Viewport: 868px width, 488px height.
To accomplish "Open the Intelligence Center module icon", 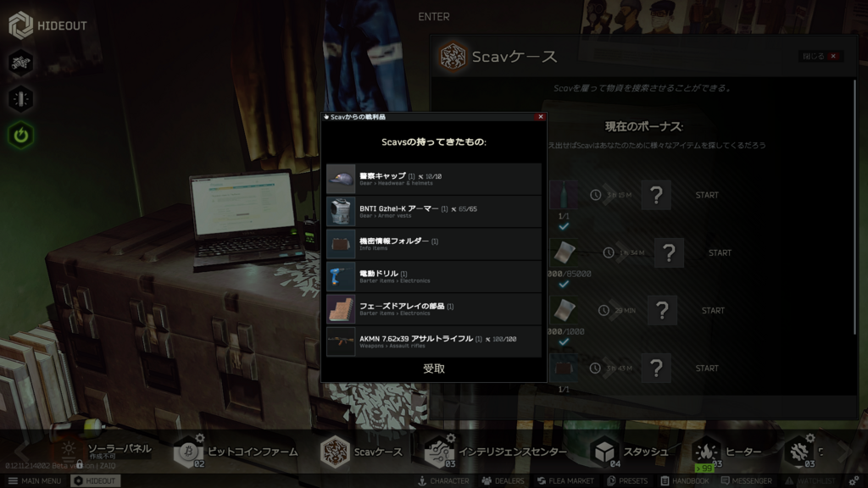I will (x=438, y=452).
